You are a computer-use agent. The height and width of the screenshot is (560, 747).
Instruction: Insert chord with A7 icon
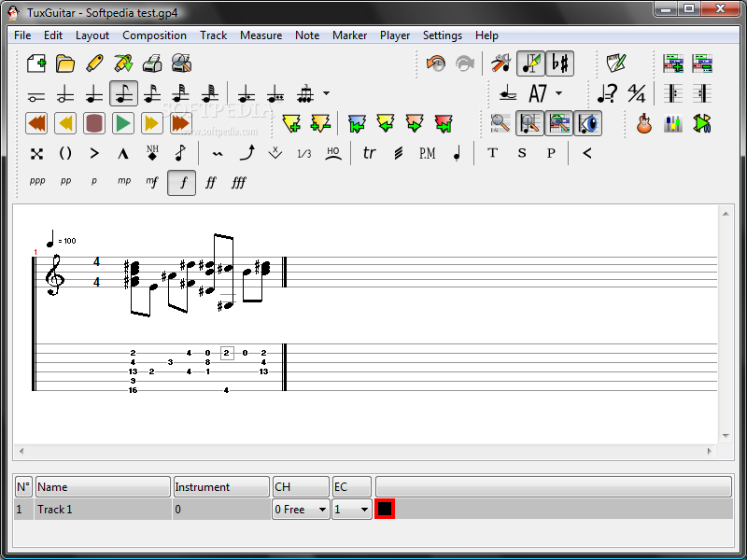(x=538, y=94)
